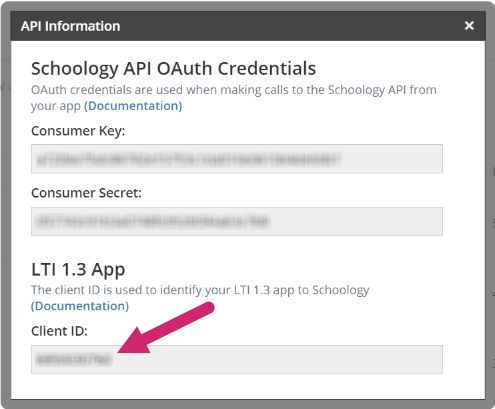The image size is (495, 409).
Task: Click the LTI 1.3 App heading
Action: pos(78,270)
